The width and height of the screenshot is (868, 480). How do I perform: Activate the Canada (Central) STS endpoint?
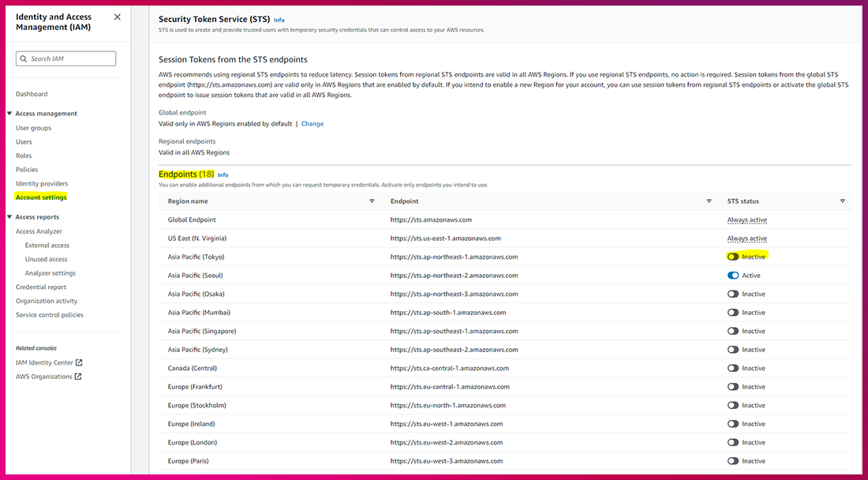coord(733,368)
